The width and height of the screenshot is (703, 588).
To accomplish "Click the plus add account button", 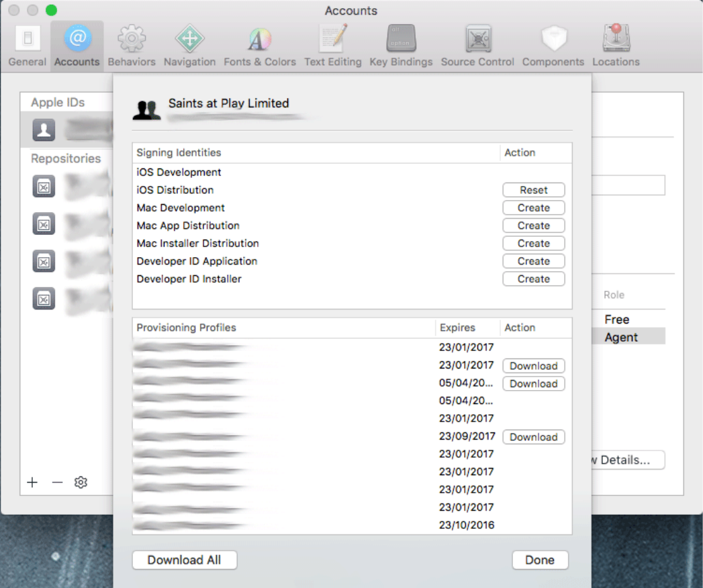I will point(32,482).
